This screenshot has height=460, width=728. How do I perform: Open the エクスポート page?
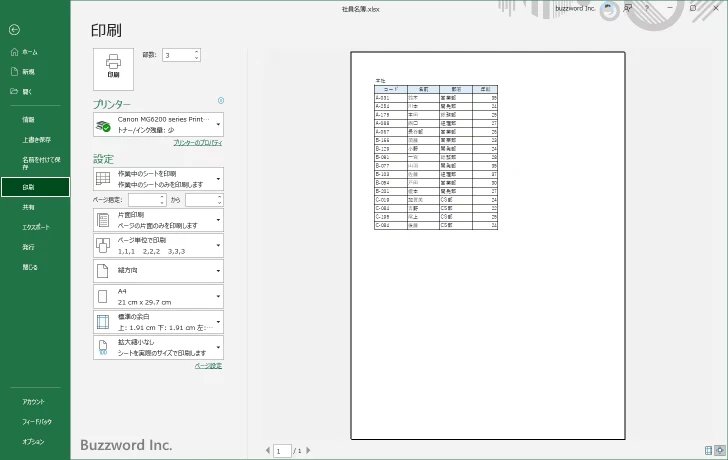tap(36, 227)
